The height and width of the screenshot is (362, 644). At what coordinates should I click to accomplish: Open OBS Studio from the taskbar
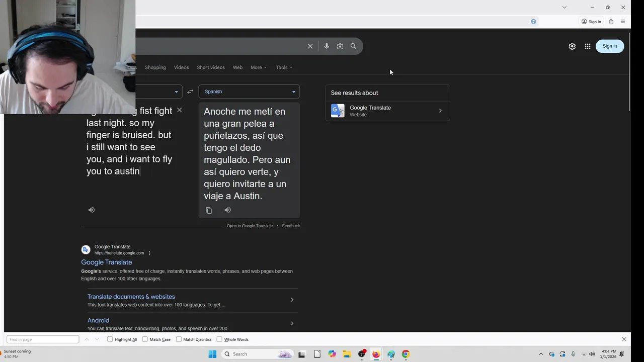[x=361, y=354]
